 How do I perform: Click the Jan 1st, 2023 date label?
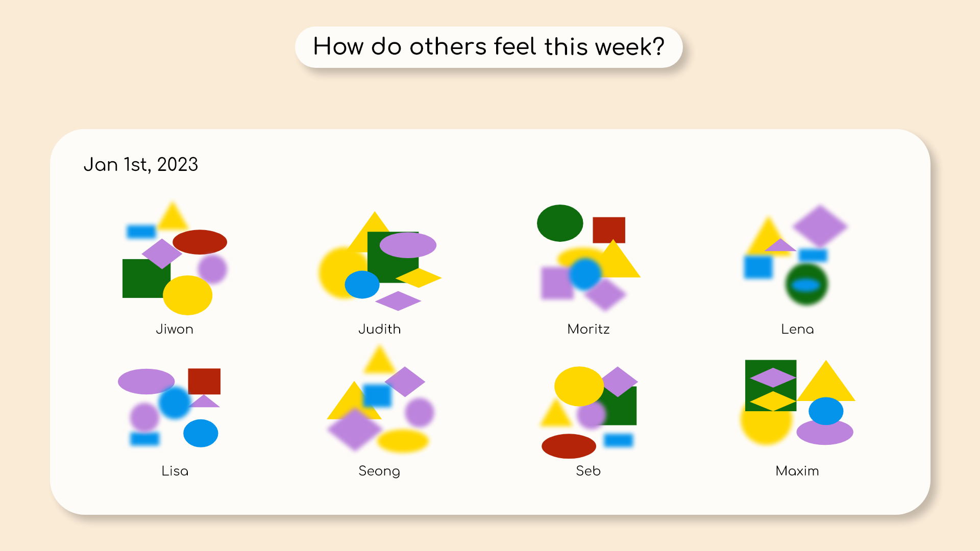point(141,165)
